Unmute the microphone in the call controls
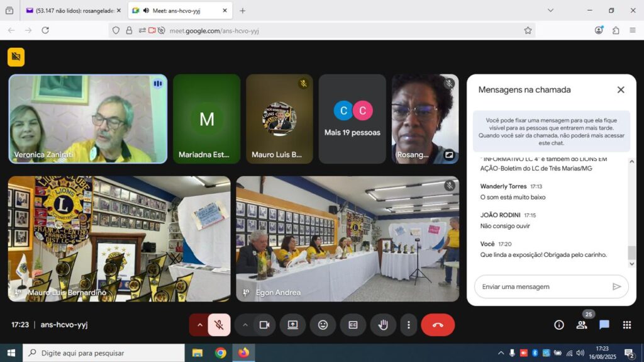The image size is (644, 362). click(219, 325)
